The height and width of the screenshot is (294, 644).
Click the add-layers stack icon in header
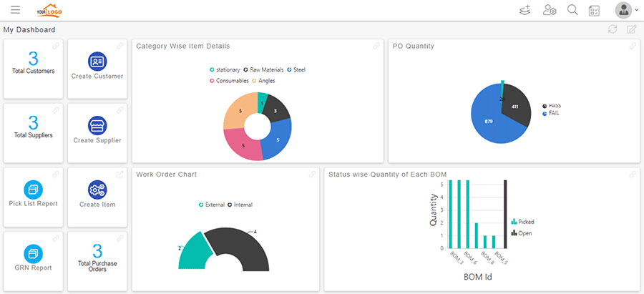pos(525,10)
